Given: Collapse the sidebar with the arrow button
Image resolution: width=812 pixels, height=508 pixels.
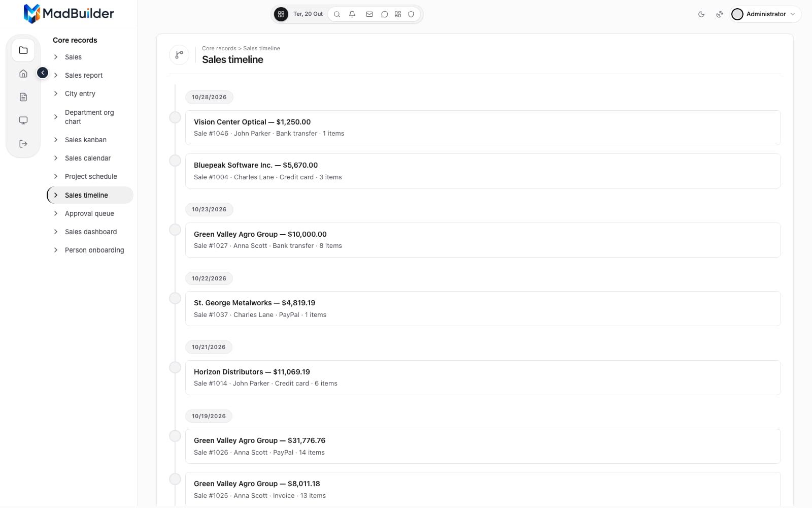Looking at the screenshot, I should point(43,73).
